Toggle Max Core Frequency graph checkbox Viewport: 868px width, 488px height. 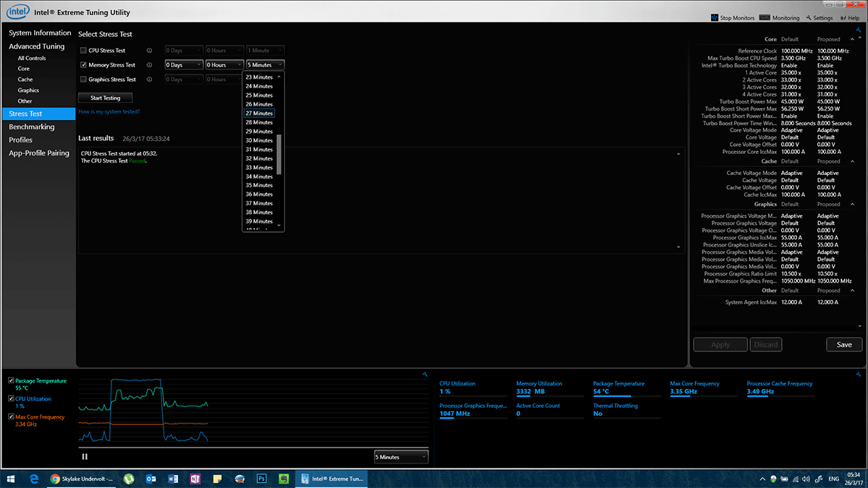11,417
